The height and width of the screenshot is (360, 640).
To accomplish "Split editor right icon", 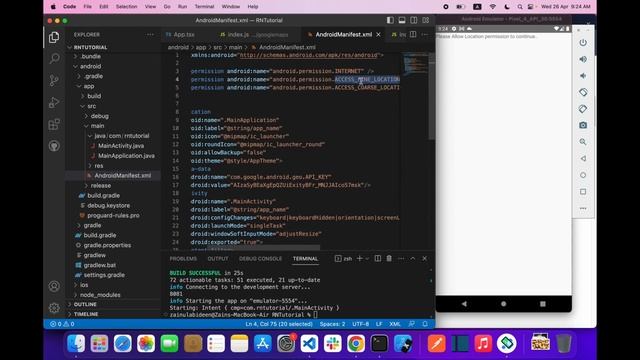I will coord(413,35).
